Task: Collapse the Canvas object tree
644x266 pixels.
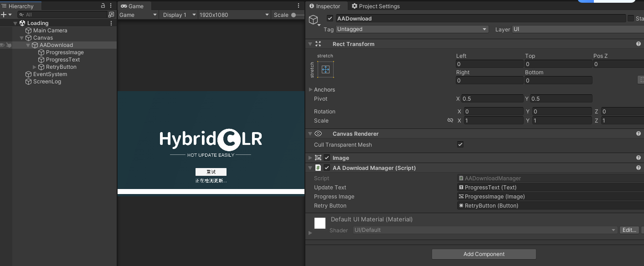Action: pos(21,38)
